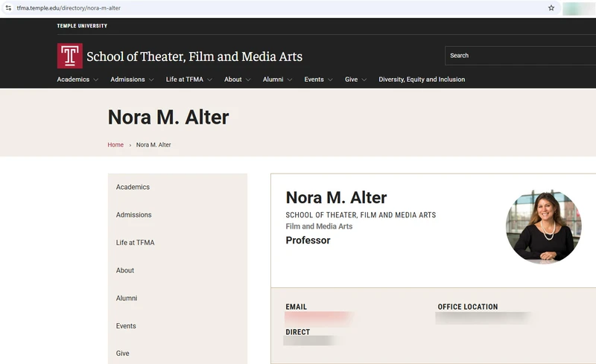Click the site information icon beside the URL
Image resolution: width=596 pixels, height=364 pixels.
[8, 7]
